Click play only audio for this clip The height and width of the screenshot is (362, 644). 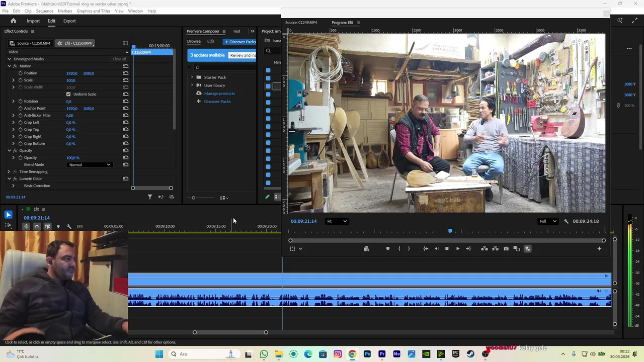160,197
